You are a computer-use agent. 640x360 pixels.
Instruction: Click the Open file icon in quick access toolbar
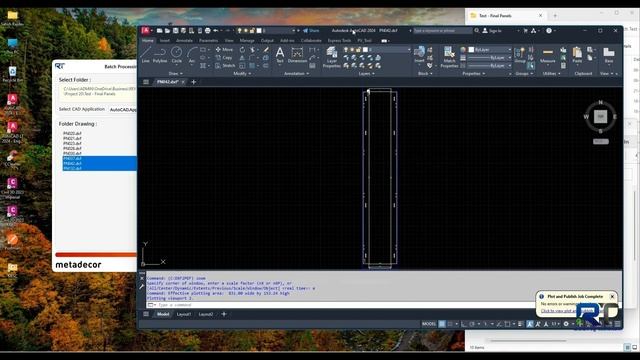point(167,31)
